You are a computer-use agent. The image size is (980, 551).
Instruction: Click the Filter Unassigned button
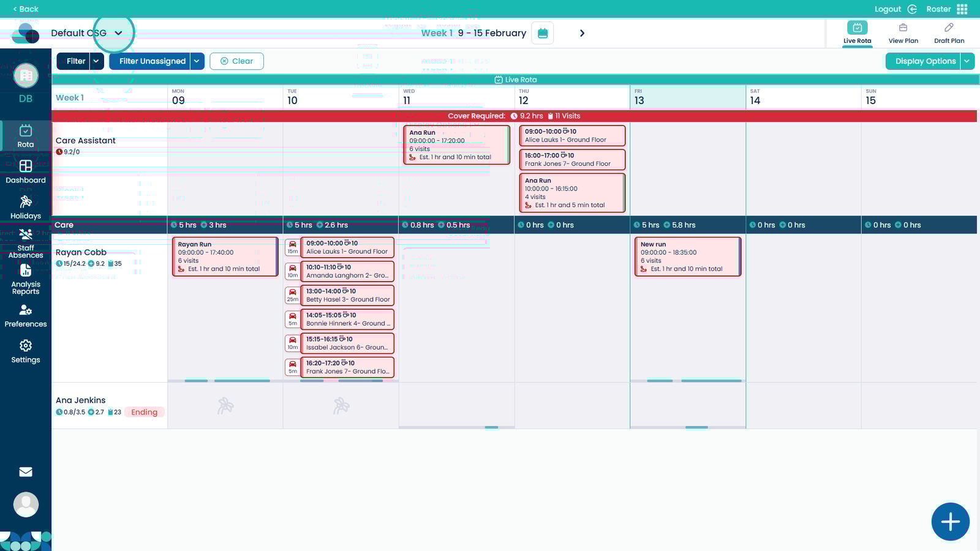point(150,61)
